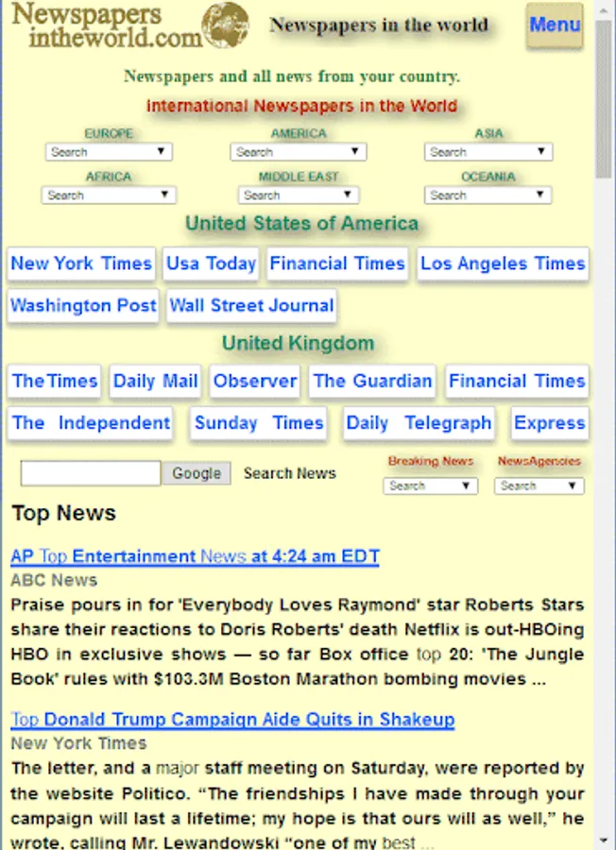Open Daily Mail link
The width and height of the screenshot is (616, 850).
pyautogui.click(x=155, y=382)
